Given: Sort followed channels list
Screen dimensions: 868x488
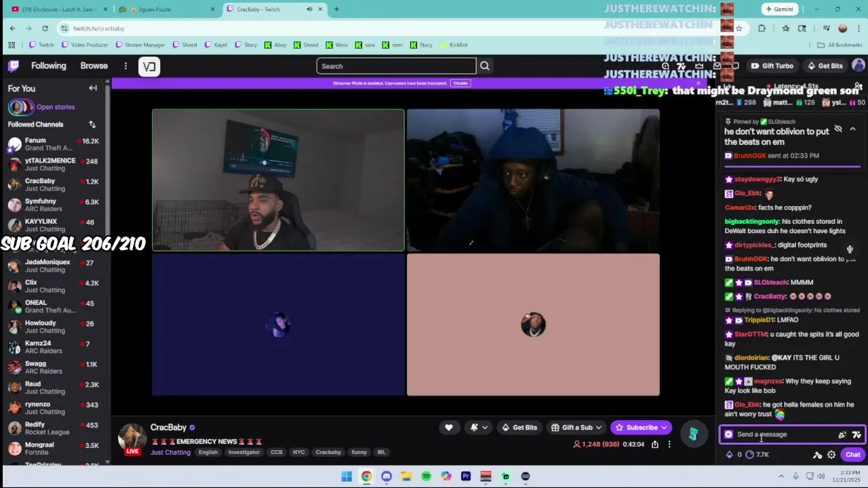Looking at the screenshot, I should tap(92, 125).
